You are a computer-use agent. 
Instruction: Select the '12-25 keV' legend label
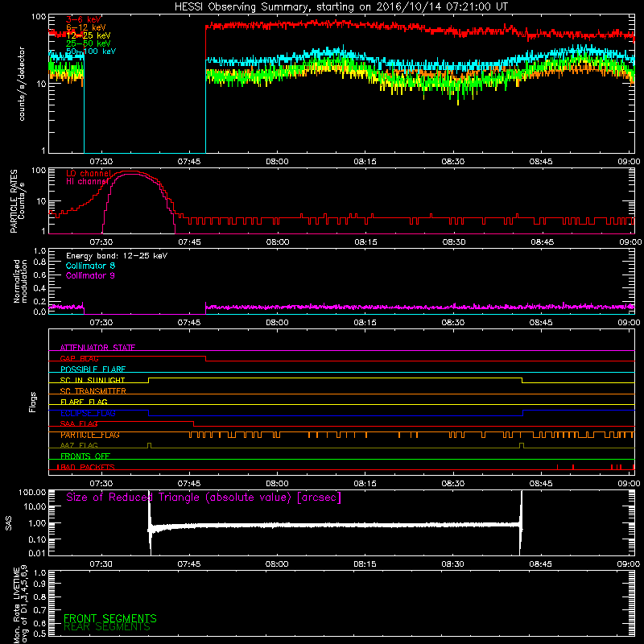pyautogui.click(x=89, y=35)
